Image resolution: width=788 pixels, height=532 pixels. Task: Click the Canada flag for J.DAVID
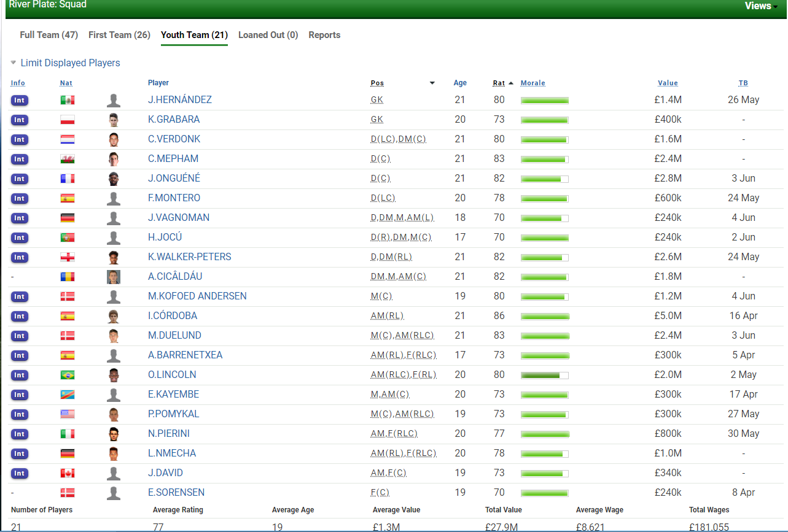coord(68,473)
